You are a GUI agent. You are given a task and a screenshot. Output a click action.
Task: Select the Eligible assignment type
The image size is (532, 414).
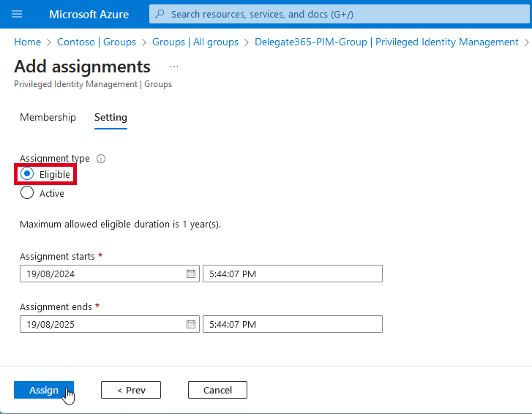tap(27, 174)
